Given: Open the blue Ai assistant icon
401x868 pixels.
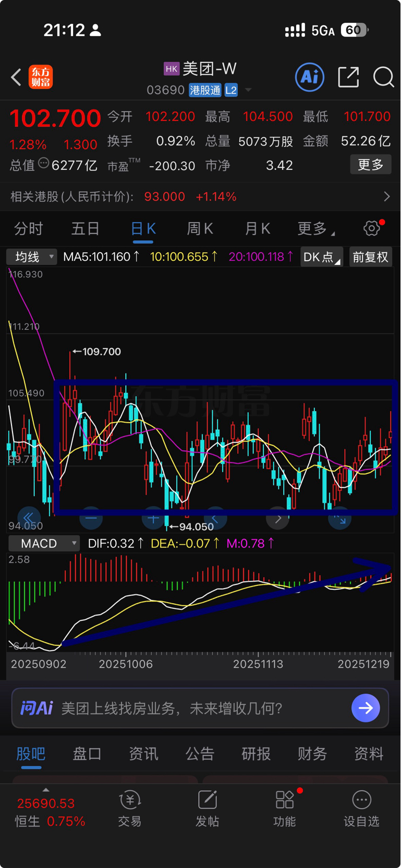Looking at the screenshot, I should pyautogui.click(x=310, y=77).
